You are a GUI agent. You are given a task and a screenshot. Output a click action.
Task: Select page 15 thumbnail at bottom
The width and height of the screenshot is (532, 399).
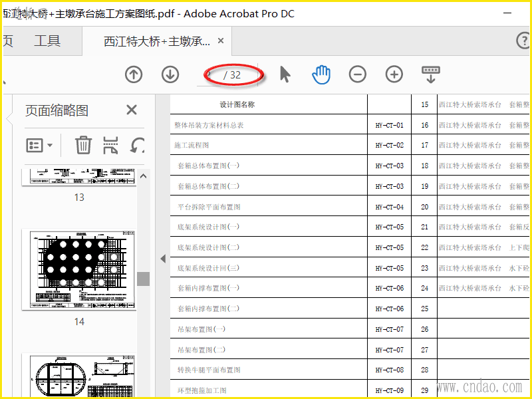click(79, 374)
